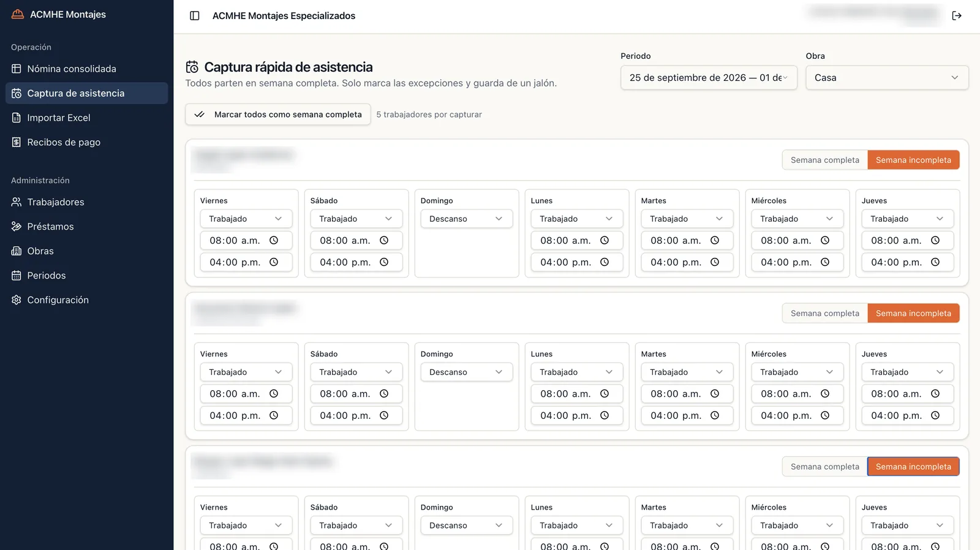Toggle the sidebar panel icon

(x=195, y=16)
